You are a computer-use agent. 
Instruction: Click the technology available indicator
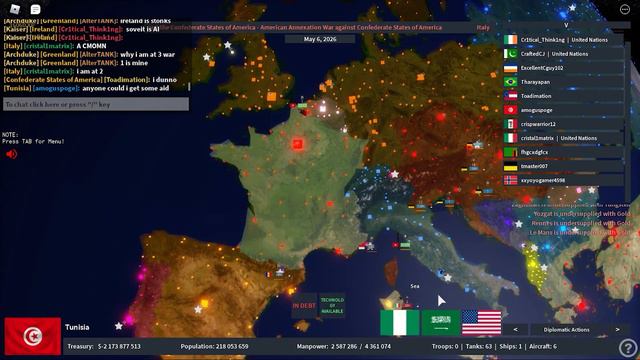point(332,305)
